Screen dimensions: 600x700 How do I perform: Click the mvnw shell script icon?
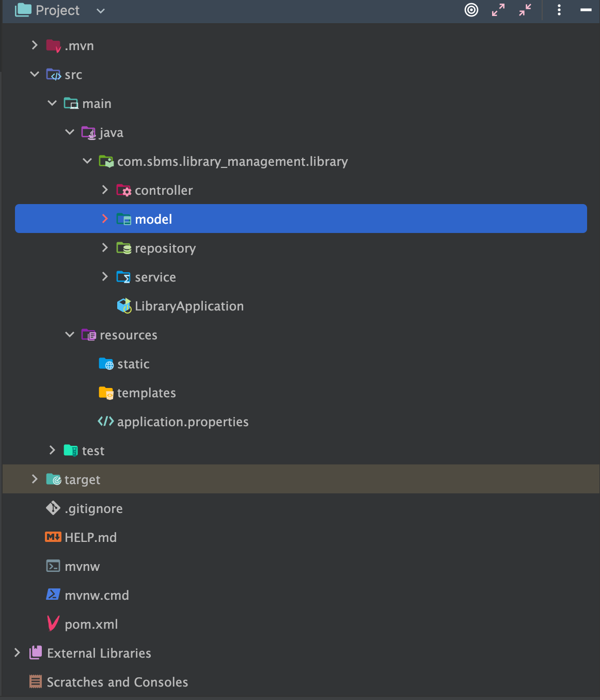(53, 566)
